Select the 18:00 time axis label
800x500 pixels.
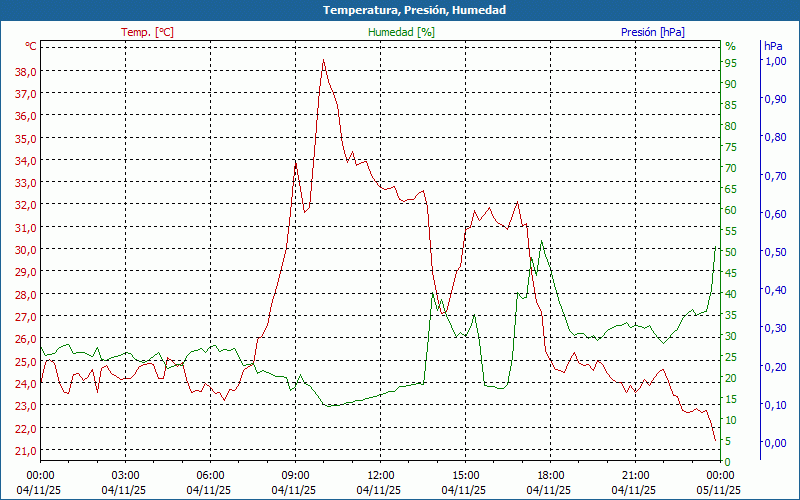click(x=550, y=475)
